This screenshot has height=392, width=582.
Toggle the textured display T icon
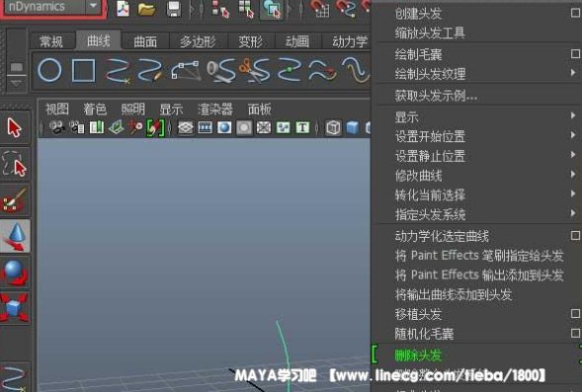[x=302, y=127]
